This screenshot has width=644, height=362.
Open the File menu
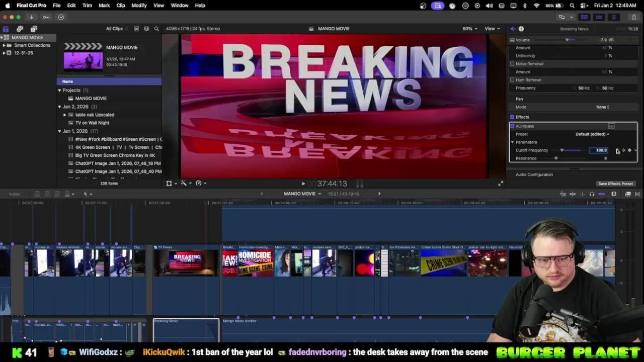tap(56, 6)
